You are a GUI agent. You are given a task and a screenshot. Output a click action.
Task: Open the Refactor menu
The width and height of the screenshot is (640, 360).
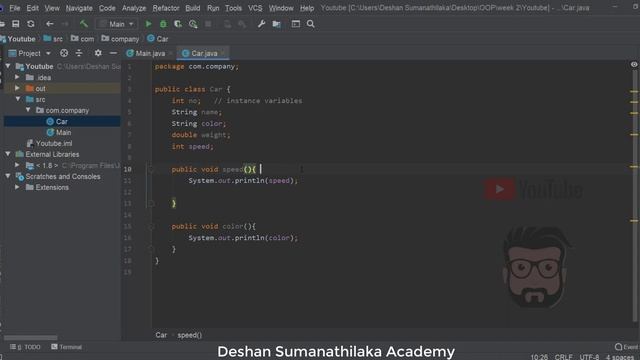point(166,8)
